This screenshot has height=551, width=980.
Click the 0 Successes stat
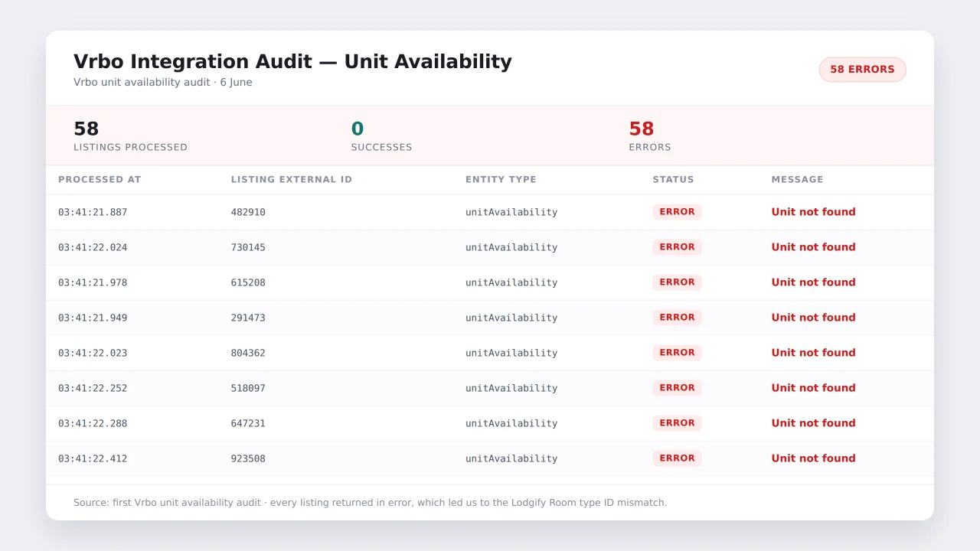coord(381,135)
